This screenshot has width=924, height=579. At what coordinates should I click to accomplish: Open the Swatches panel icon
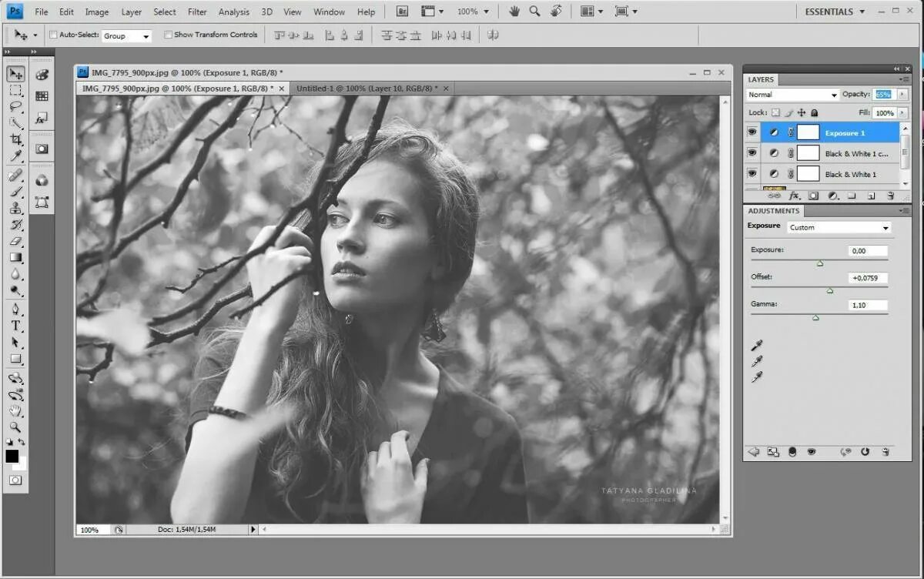42,96
